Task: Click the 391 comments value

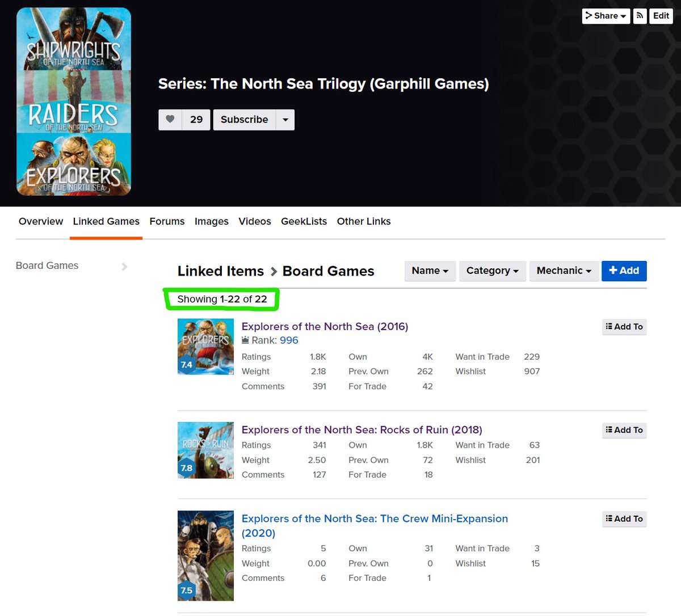Action: tap(320, 386)
